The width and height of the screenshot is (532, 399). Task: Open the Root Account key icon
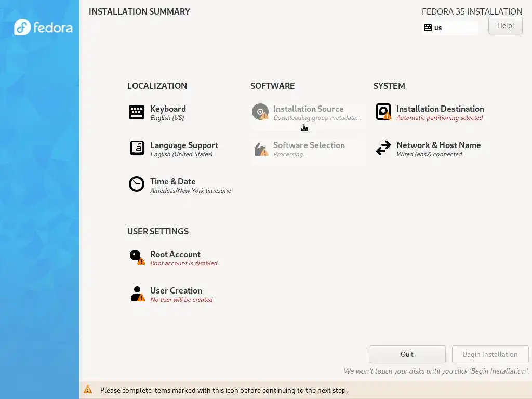point(137,258)
